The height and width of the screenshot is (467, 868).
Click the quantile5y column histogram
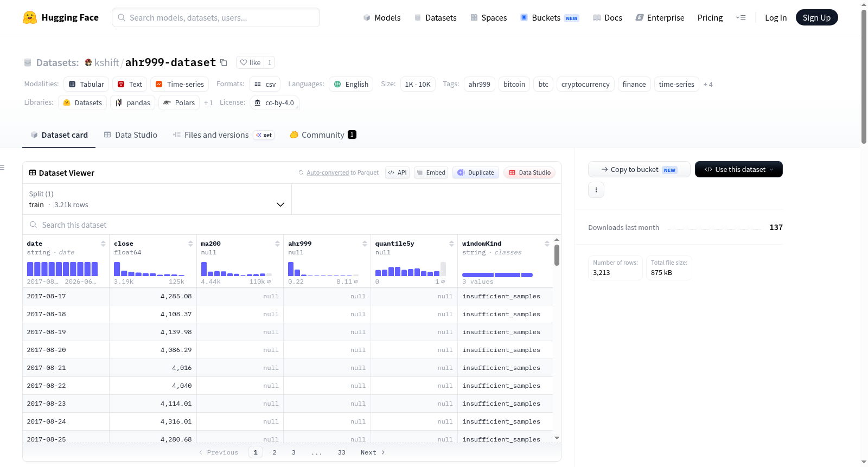tap(411, 269)
